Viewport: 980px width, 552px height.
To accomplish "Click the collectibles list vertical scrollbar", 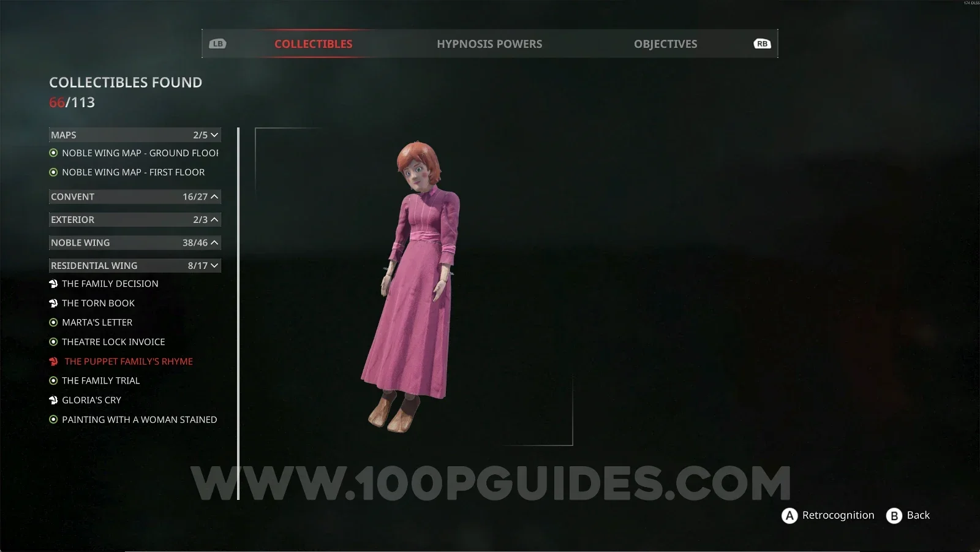I will coord(238,314).
